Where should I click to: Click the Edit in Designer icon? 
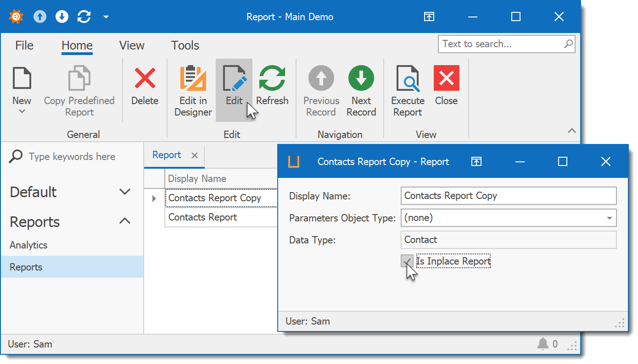193,78
